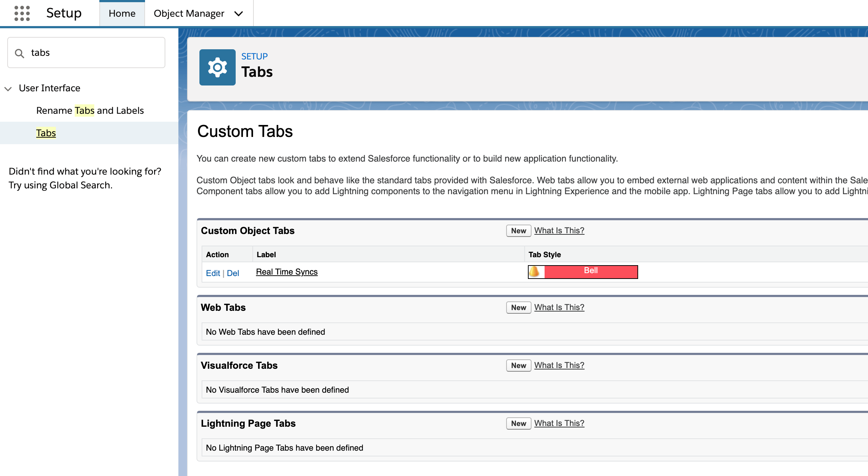Viewport: 868px width, 476px height.
Task: Select Tabs in the setup tree
Action: pyautogui.click(x=46, y=133)
